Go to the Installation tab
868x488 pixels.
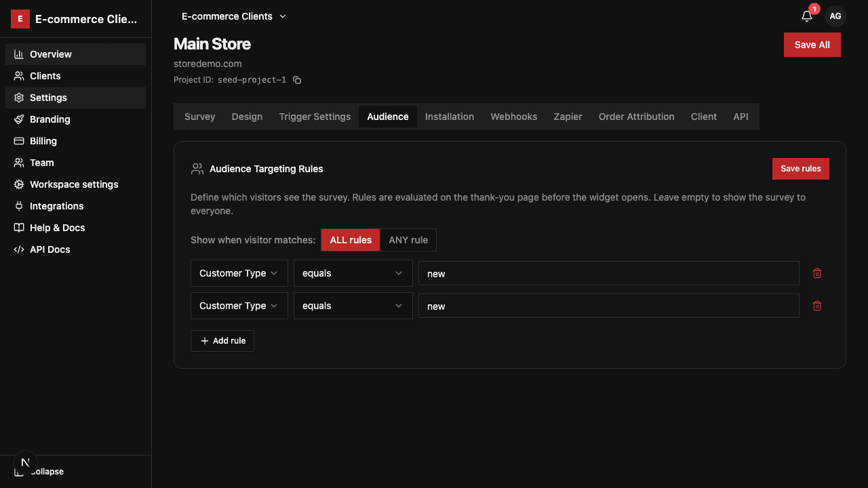(450, 117)
